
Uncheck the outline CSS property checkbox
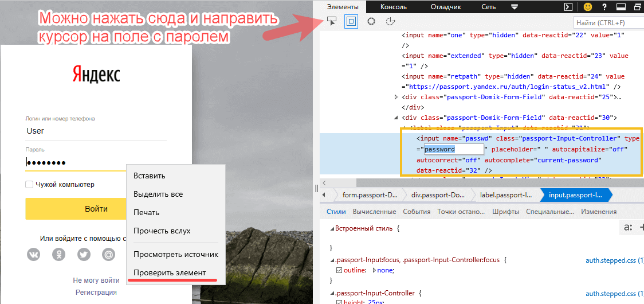[x=339, y=270]
